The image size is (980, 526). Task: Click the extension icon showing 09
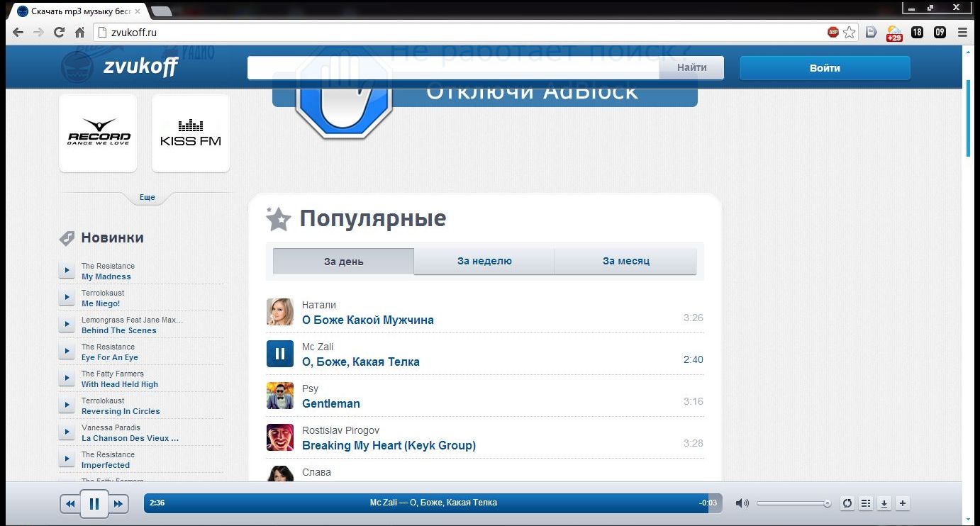click(940, 32)
